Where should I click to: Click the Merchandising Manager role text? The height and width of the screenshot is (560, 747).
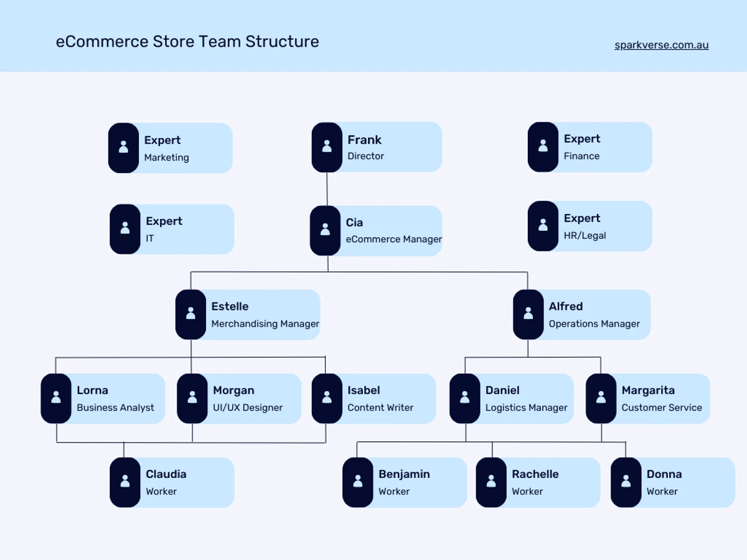point(265,324)
